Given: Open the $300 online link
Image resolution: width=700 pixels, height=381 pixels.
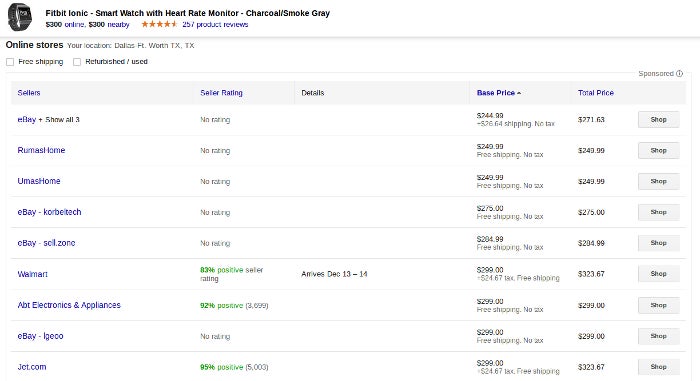Looking at the screenshot, I should (65, 25).
